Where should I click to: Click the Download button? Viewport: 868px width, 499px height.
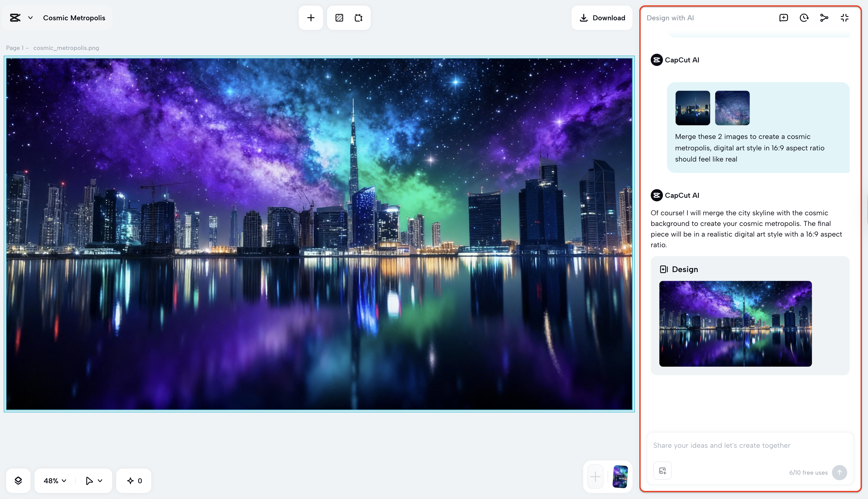602,17
